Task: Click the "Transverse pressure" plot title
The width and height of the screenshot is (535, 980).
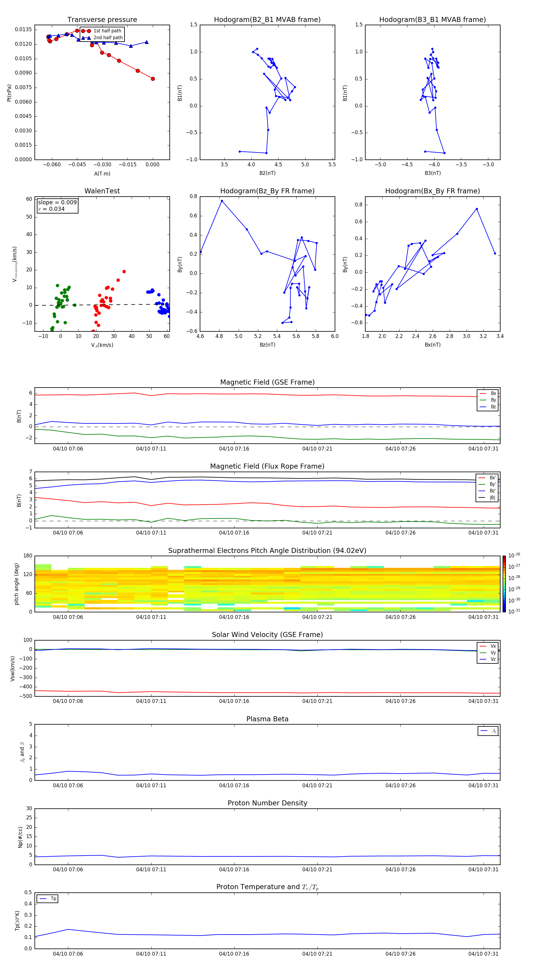Action: coord(102,19)
